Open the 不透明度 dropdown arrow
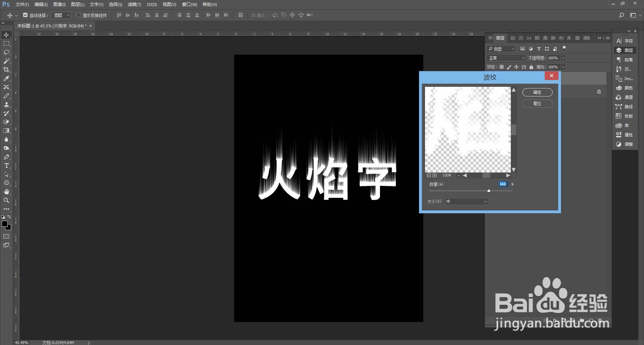The image size is (644, 345). pyautogui.click(x=563, y=58)
